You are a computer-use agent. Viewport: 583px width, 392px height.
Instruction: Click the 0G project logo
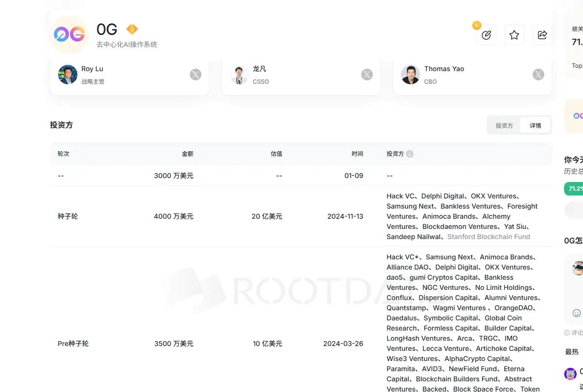click(69, 34)
